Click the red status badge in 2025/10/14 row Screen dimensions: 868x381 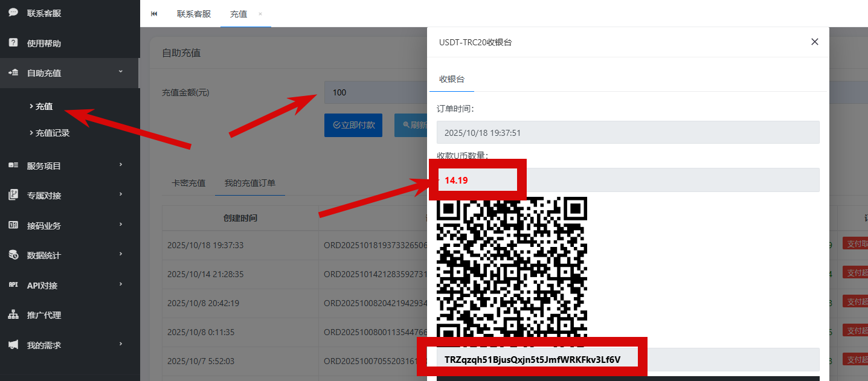(x=855, y=273)
